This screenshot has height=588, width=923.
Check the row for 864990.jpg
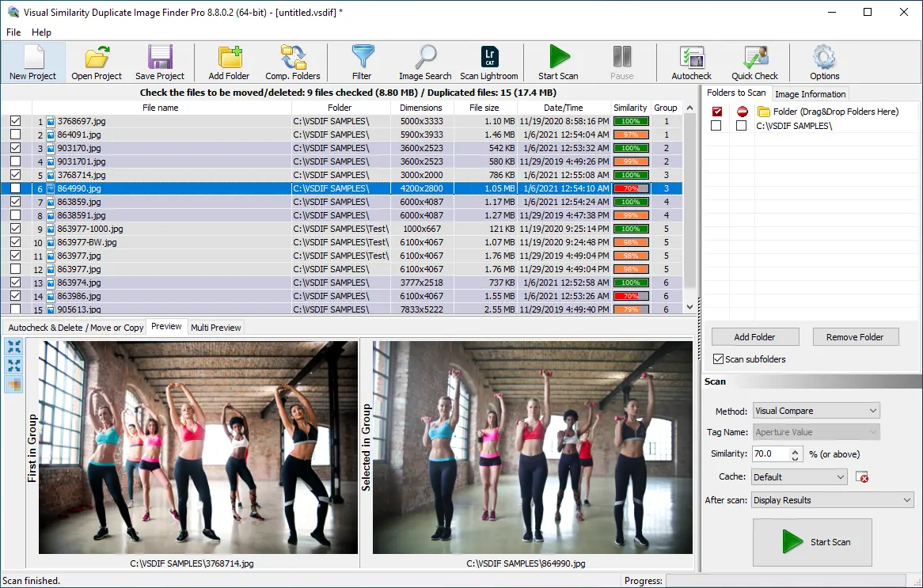(x=17, y=188)
